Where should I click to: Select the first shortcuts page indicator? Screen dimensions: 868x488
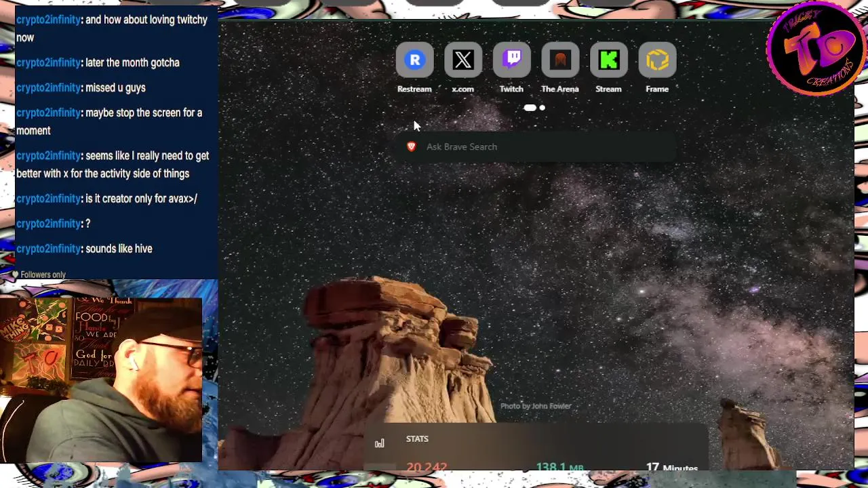[x=530, y=108]
